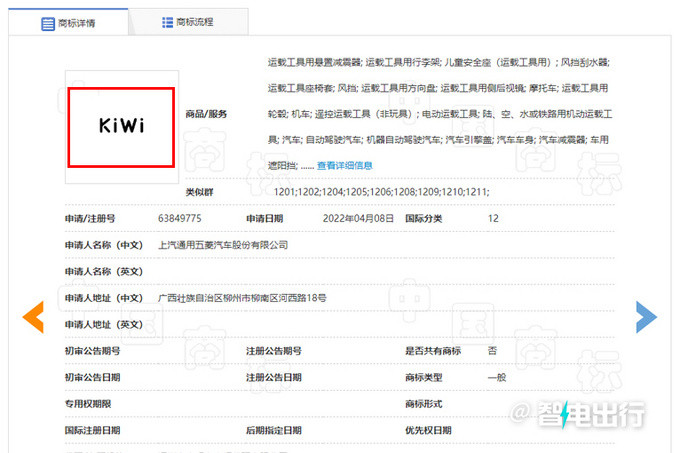Click the 注册公告期号 label
Image resolution: width=680 pixels, height=453 pixels.
274,351
